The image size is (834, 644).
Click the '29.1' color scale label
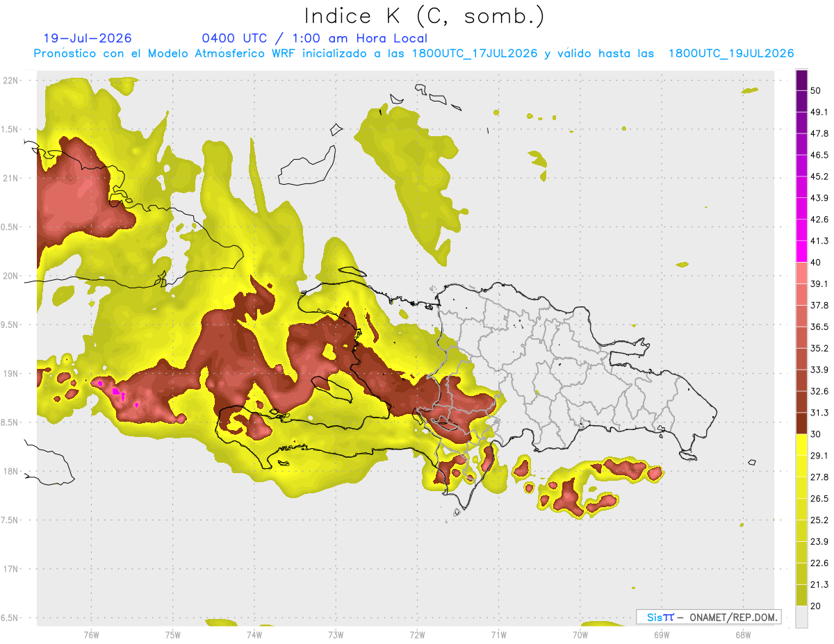pos(819,456)
